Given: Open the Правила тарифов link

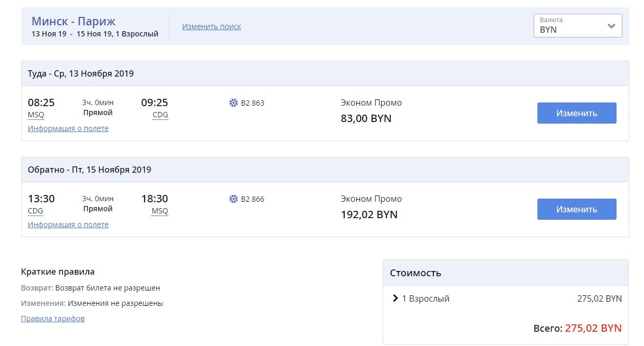Looking at the screenshot, I should point(53,319).
